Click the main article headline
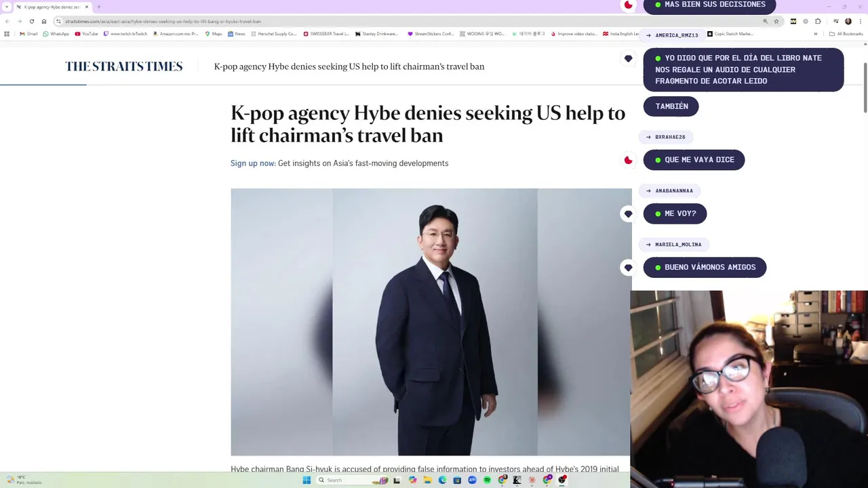The height and width of the screenshot is (488, 868). (x=428, y=123)
